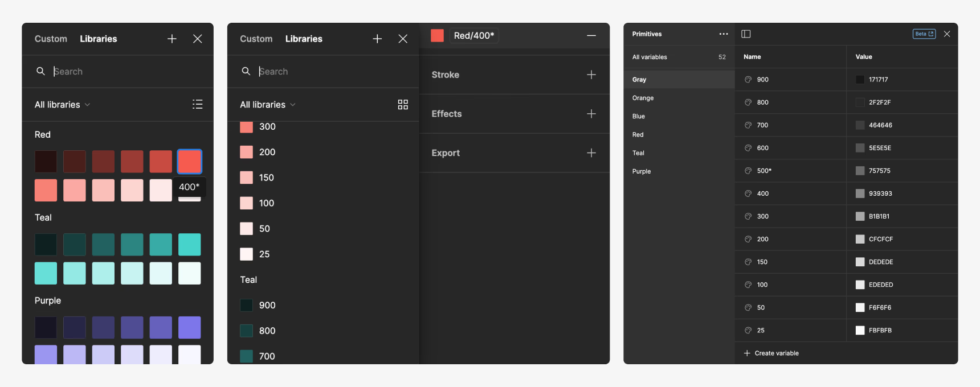
Task: Remove the Red/400* fill with minus icon
Action: tap(591, 35)
